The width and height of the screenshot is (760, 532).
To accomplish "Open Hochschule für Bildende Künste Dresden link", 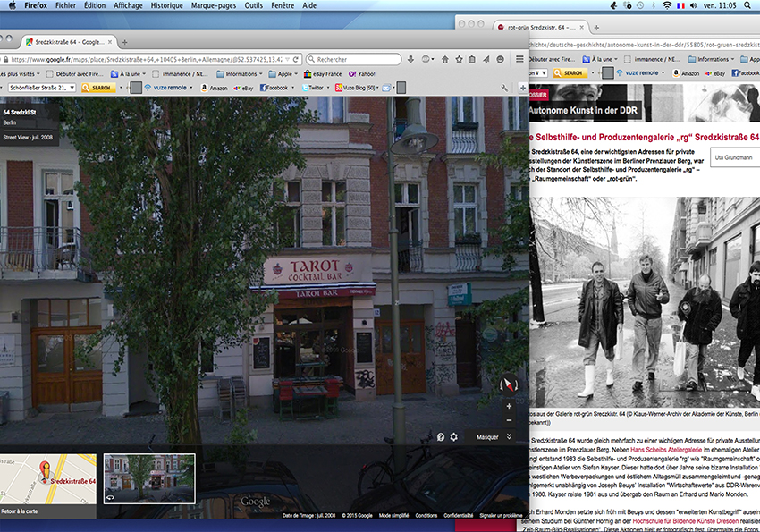I will (x=686, y=521).
